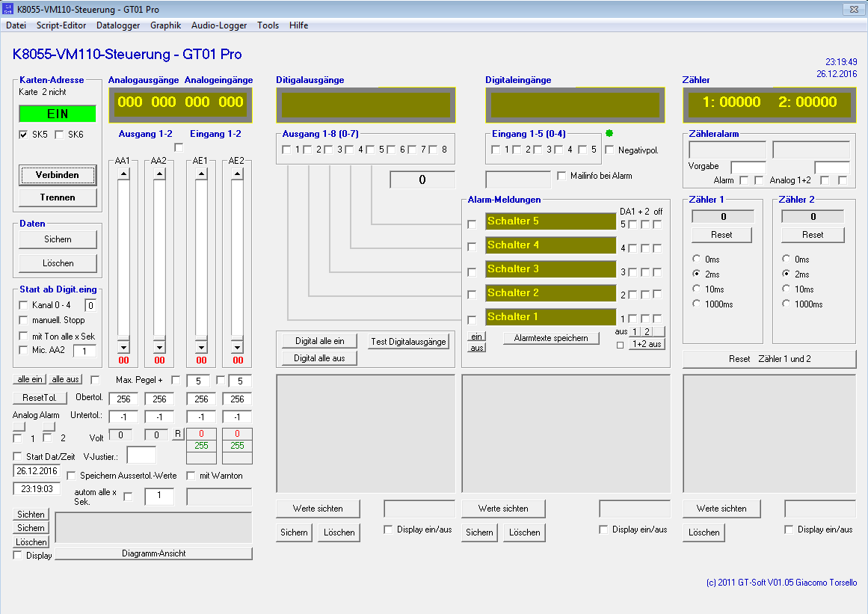Click the AA1 slider down arrow
This screenshot has width=868, height=614.
coord(123,348)
